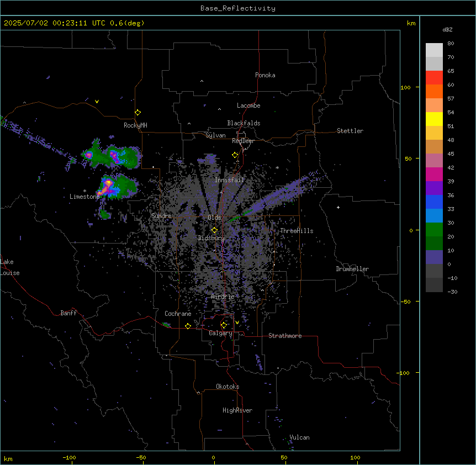Click the RedDeer city label

tap(243, 141)
